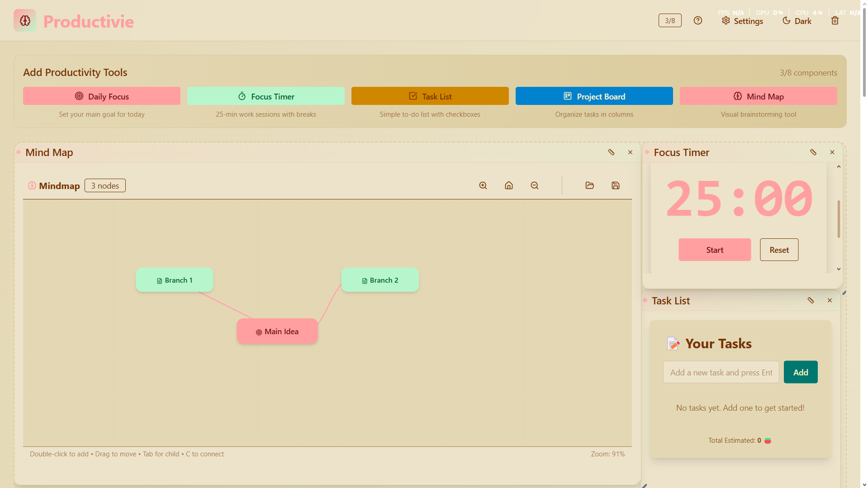Click the Mindmap brain icon in panel toolbar

tap(32, 185)
